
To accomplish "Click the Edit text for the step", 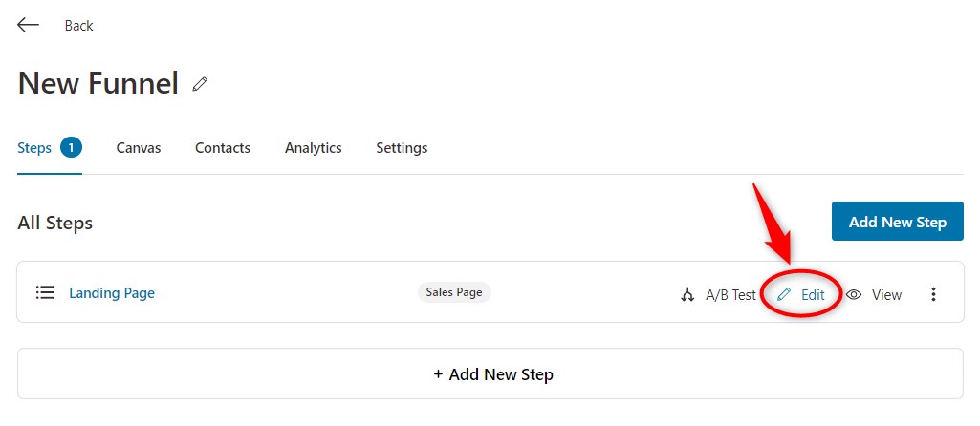I will 813,295.
